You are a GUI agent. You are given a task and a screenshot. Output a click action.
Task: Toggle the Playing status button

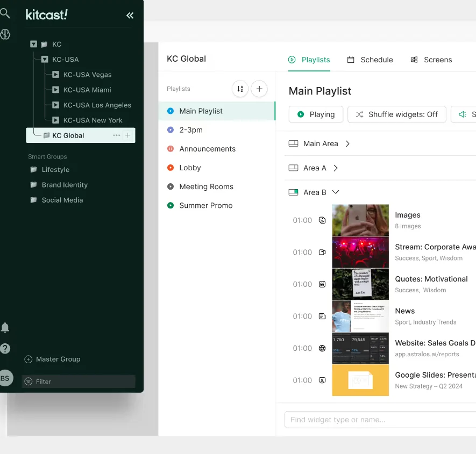[x=316, y=114]
